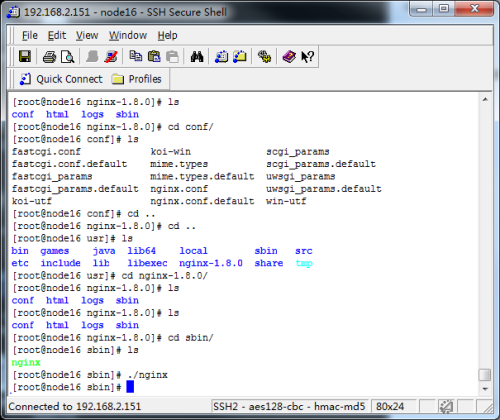Open New Terminal Window icon
The width and height of the screenshot is (500, 420).
click(221, 56)
